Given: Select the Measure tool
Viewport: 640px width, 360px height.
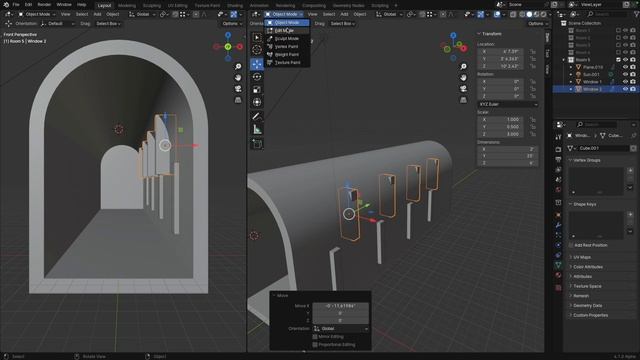Looking at the screenshot, I should click(x=257, y=129).
